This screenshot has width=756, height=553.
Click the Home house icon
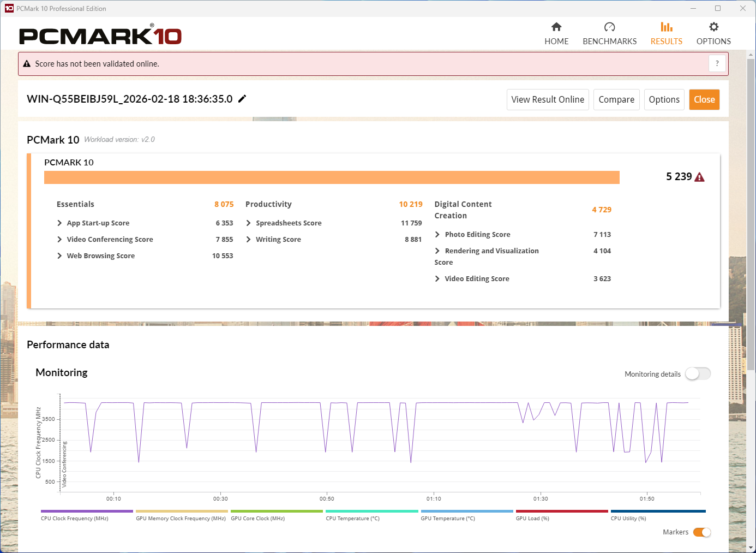pyautogui.click(x=556, y=27)
